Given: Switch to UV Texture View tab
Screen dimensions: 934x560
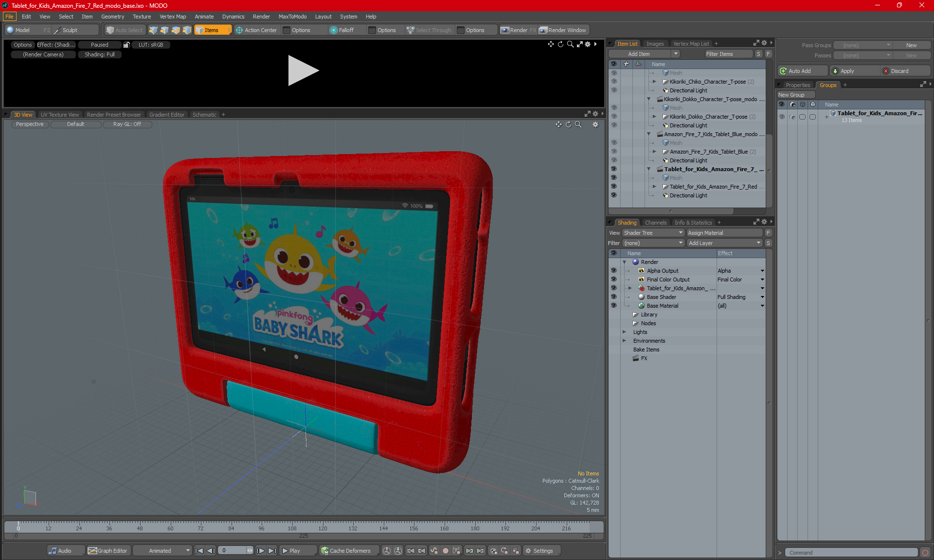Looking at the screenshot, I should (60, 115).
